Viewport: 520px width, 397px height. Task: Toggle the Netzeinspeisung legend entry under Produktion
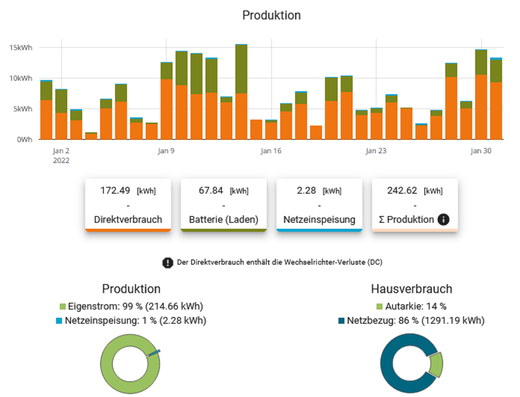131,321
